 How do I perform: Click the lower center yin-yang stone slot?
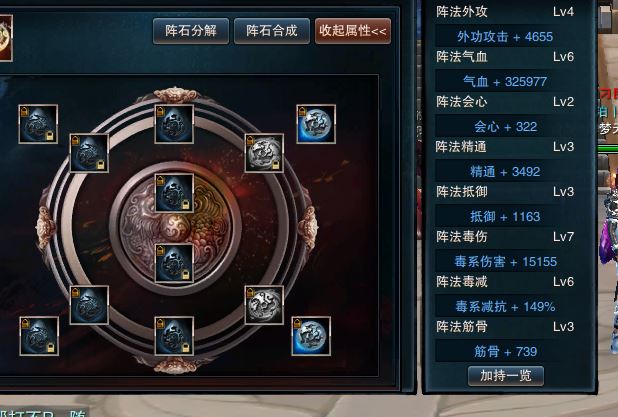click(x=174, y=263)
